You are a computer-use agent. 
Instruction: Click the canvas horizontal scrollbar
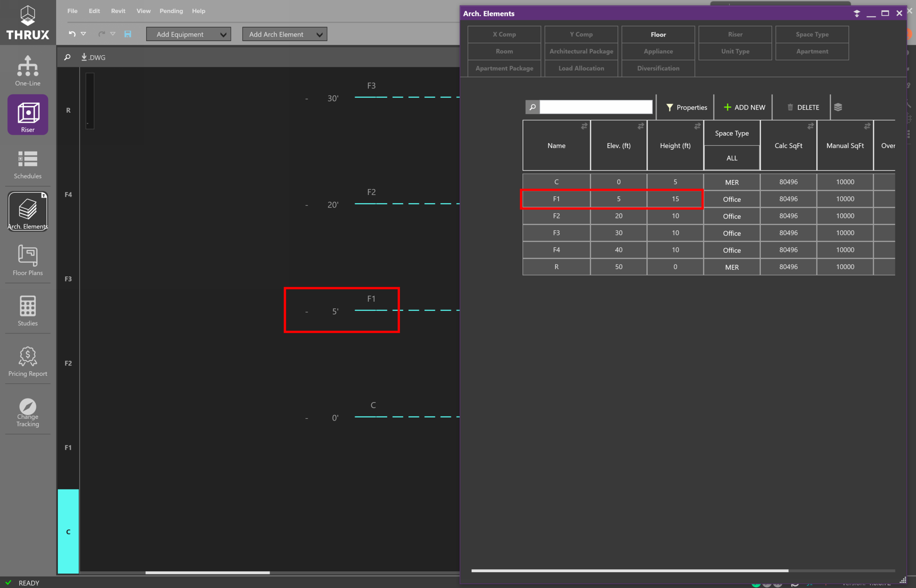click(208, 573)
